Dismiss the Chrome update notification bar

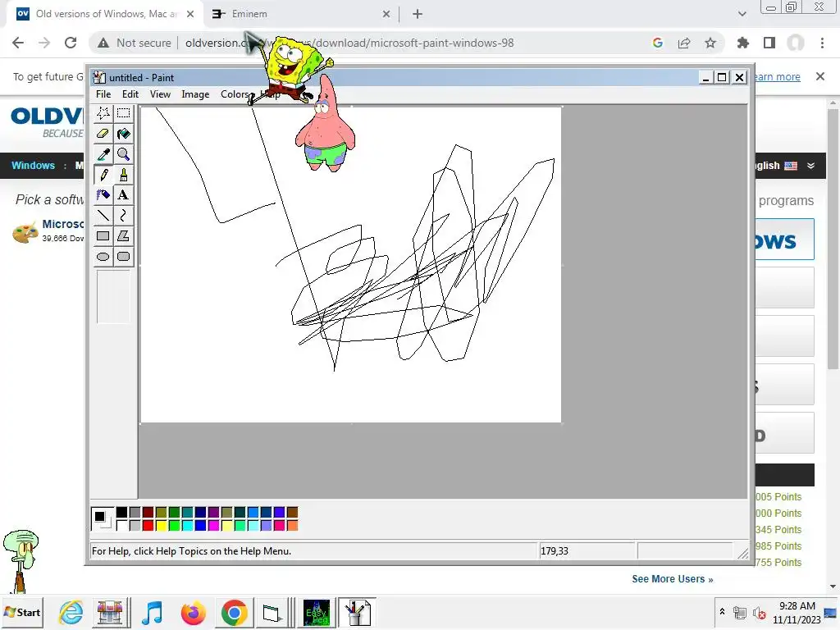tap(820, 76)
